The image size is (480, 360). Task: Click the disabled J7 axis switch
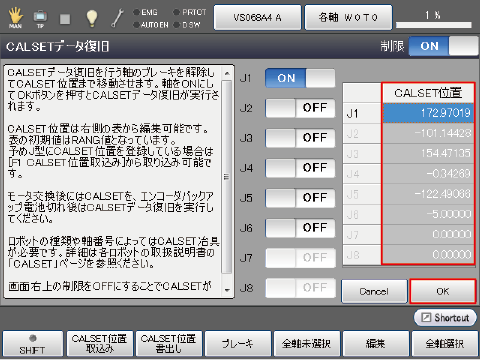click(x=300, y=258)
